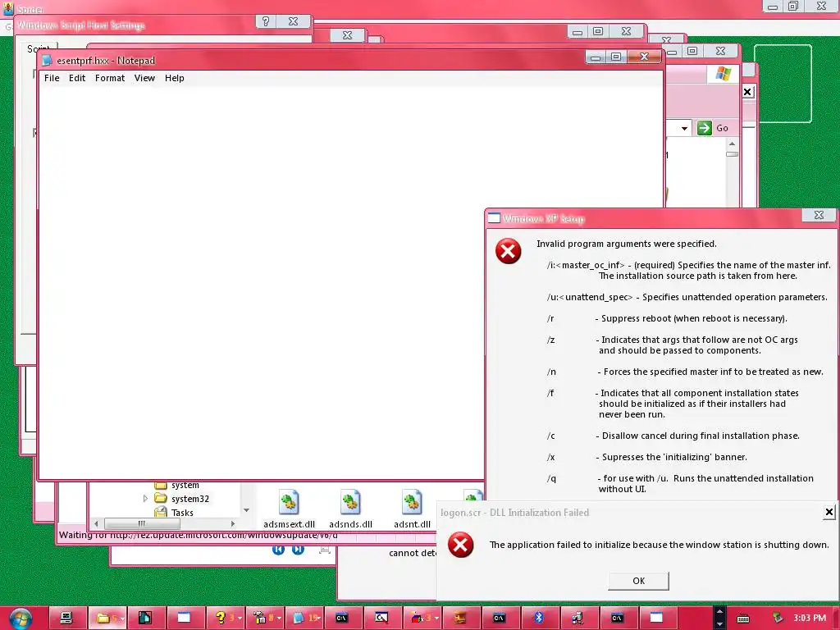Open the computer icon taskbar button
This screenshot has width=840, height=630.
click(67, 619)
